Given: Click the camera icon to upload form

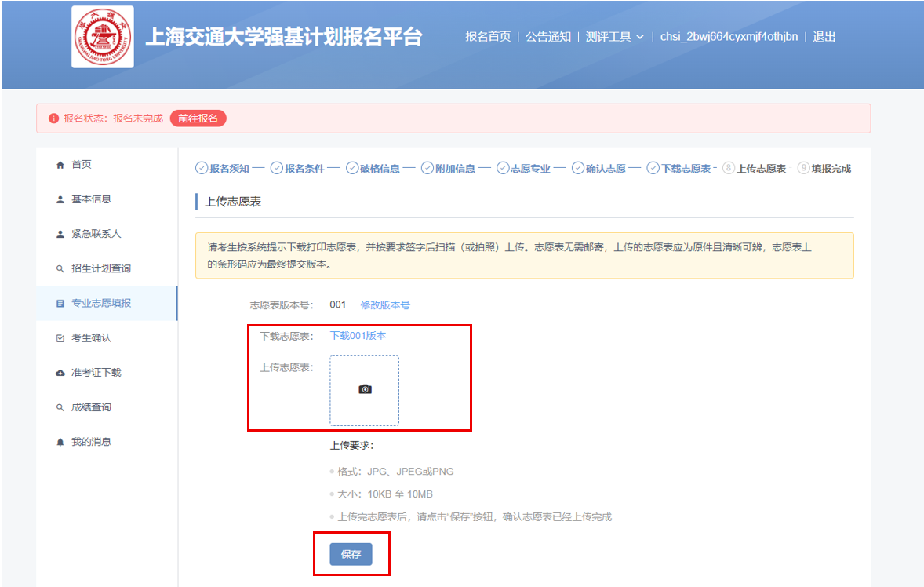Looking at the screenshot, I should [364, 389].
